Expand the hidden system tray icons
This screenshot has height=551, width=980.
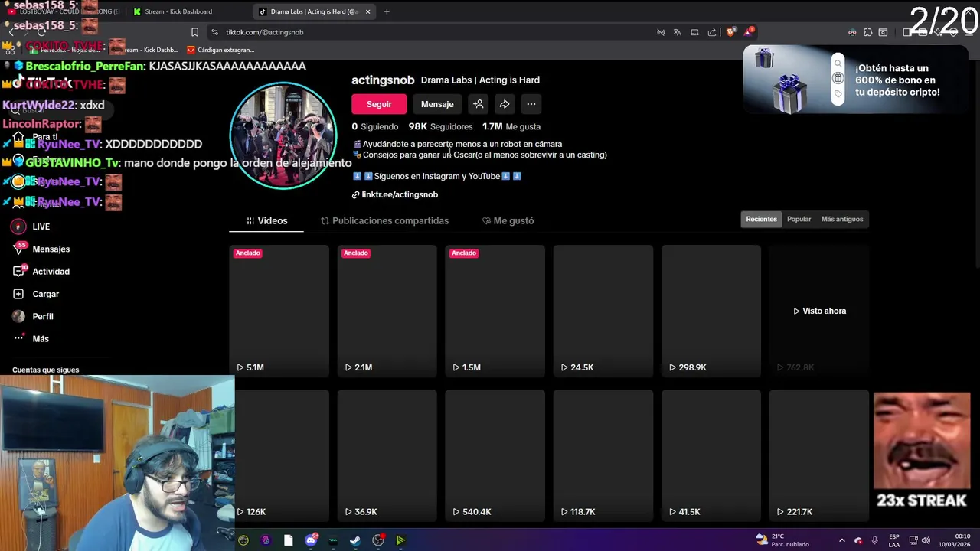841,540
